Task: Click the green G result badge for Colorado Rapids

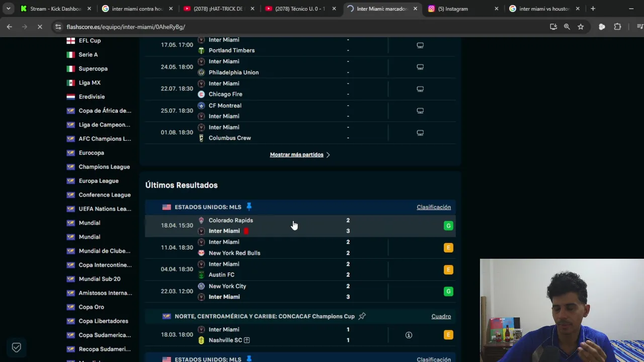Action: (x=448, y=226)
